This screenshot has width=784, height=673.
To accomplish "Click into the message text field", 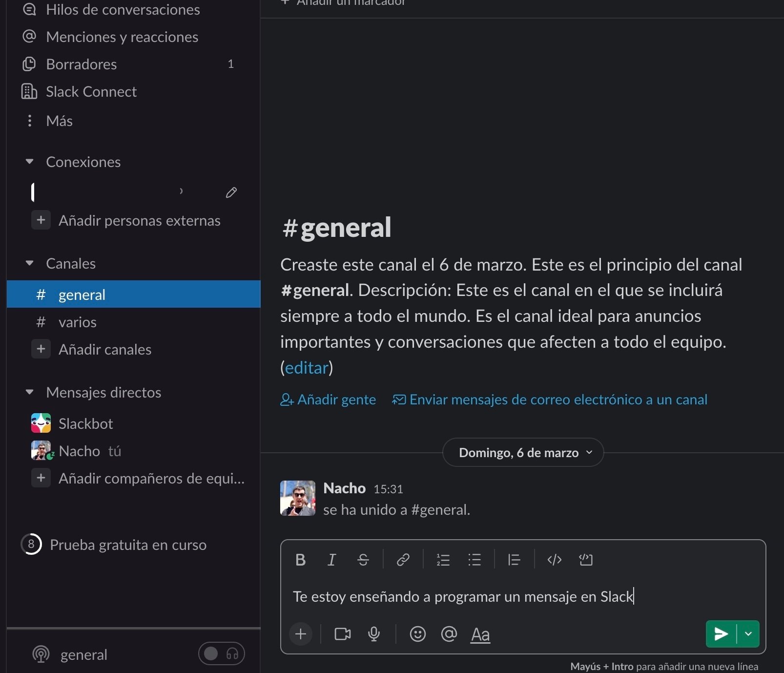I will coord(523,596).
